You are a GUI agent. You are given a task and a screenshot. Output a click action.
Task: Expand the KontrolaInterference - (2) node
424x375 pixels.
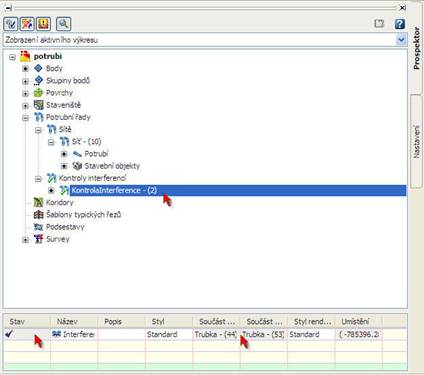pos(51,191)
